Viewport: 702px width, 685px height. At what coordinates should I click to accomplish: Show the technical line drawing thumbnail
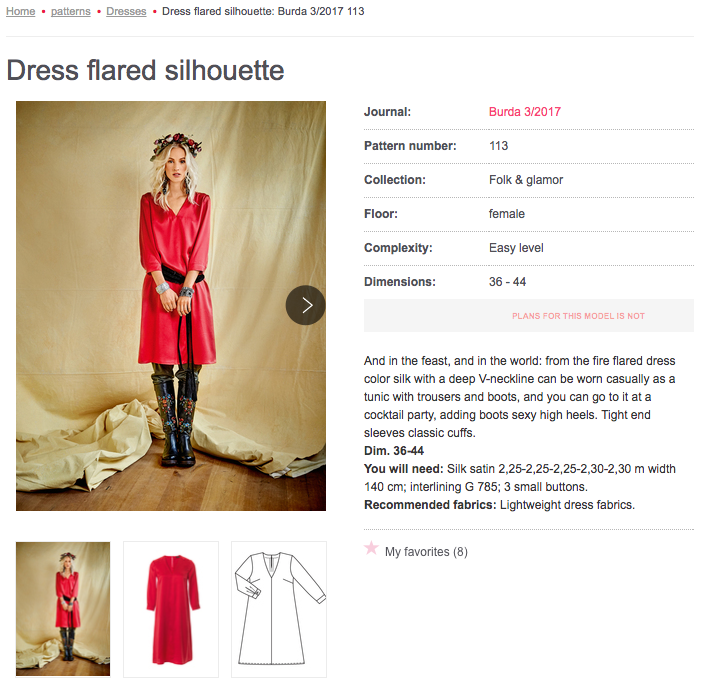[279, 608]
